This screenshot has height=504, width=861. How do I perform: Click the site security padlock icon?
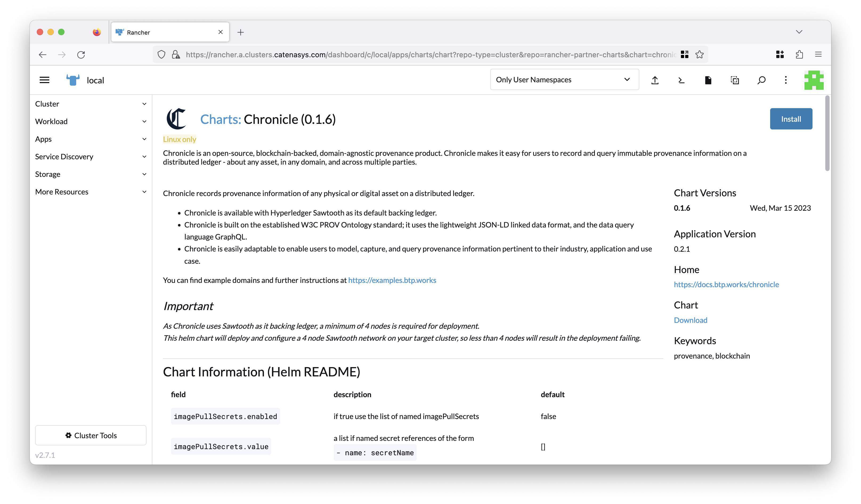[176, 55]
